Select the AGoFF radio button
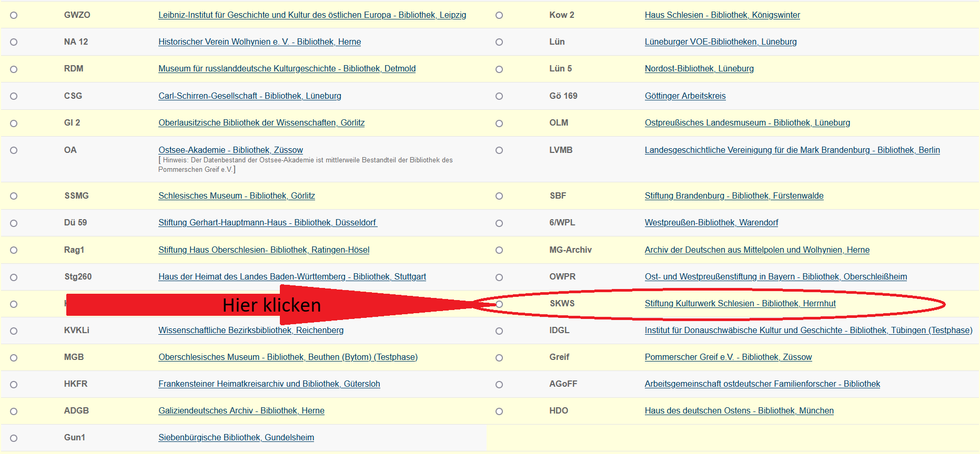This screenshot has width=980, height=454. point(499,385)
